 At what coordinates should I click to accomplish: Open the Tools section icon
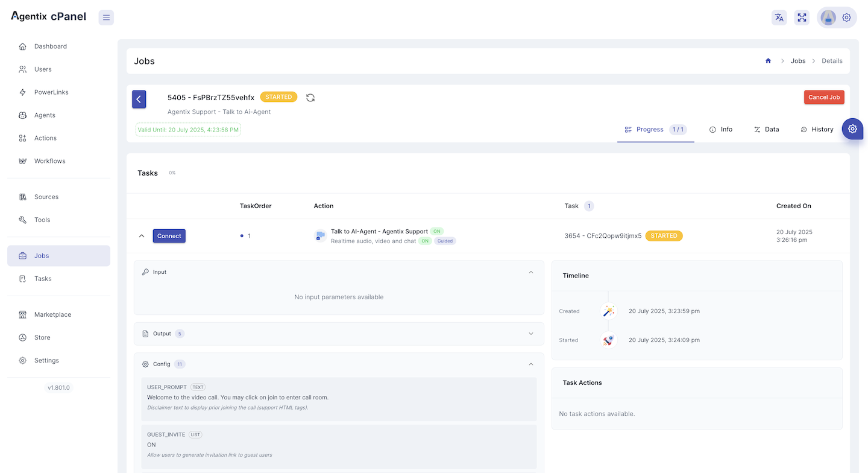(x=22, y=219)
